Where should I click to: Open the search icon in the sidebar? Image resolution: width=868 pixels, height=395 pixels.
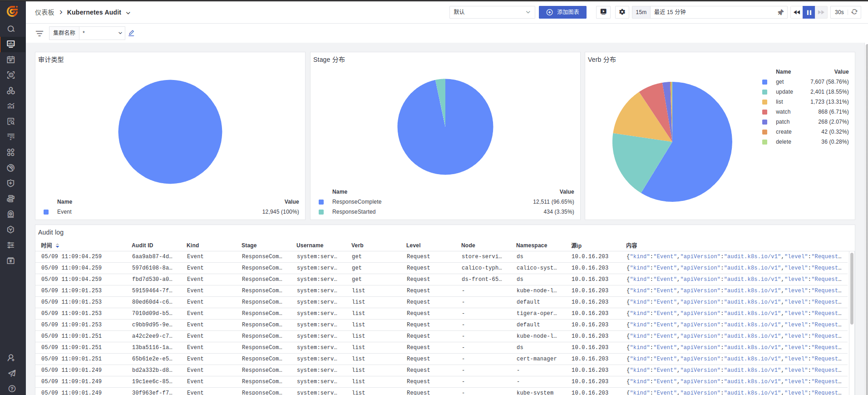[11, 29]
